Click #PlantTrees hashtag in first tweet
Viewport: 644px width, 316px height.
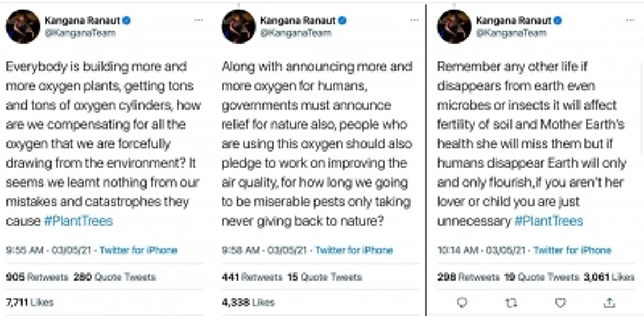pyautogui.click(x=78, y=221)
